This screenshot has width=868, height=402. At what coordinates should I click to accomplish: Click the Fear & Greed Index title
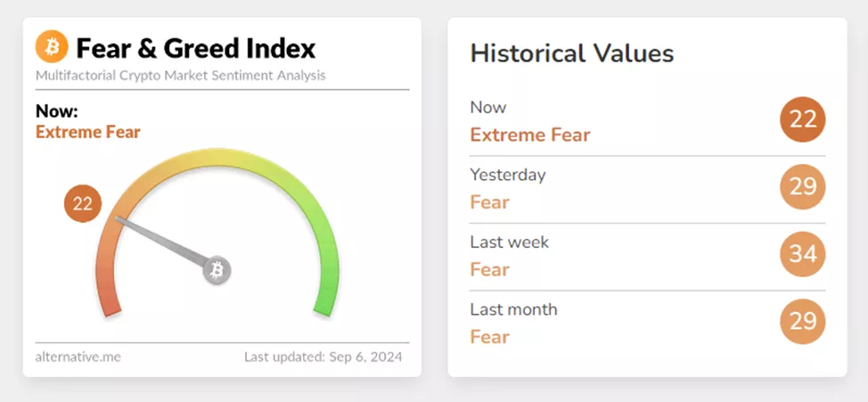(196, 47)
